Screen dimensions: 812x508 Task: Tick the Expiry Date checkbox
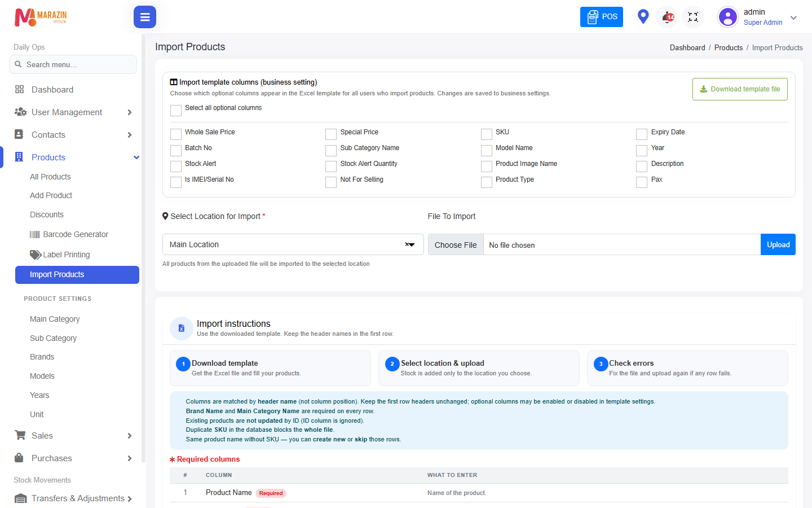[642, 134]
